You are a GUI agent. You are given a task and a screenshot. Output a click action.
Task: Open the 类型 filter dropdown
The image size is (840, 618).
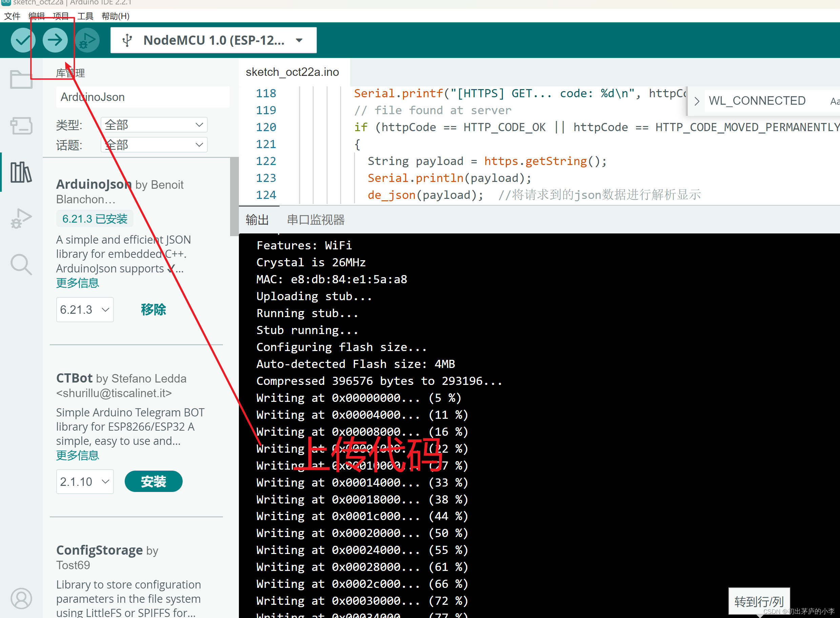(x=154, y=125)
